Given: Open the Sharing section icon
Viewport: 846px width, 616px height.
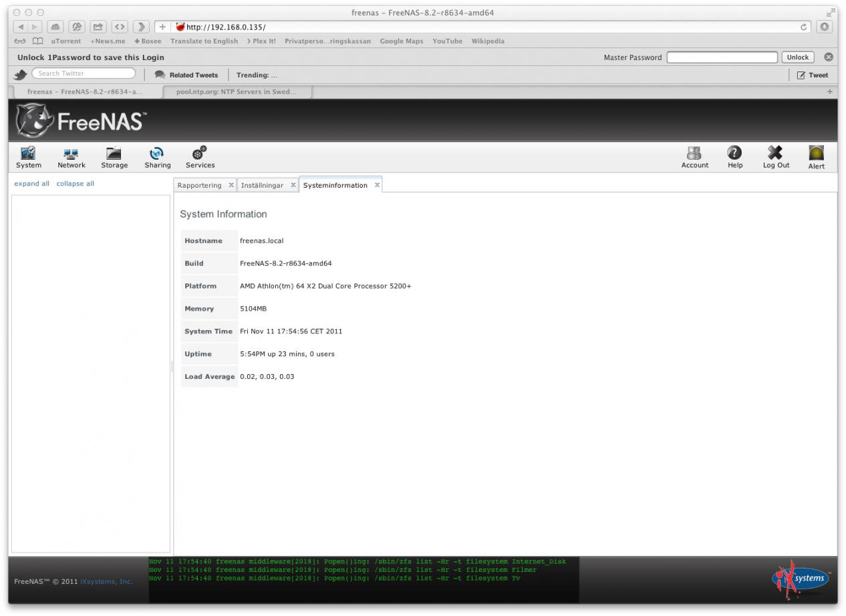Looking at the screenshot, I should click(x=158, y=158).
